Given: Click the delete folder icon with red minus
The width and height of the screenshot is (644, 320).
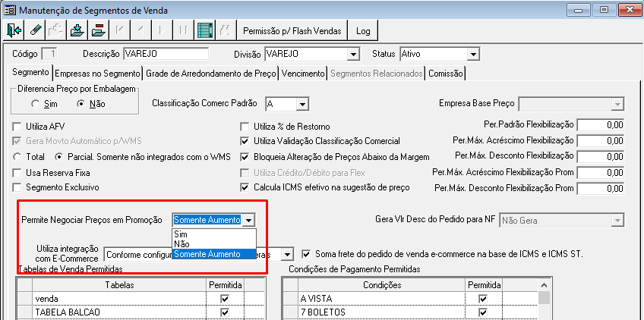Looking at the screenshot, I should [99, 30].
